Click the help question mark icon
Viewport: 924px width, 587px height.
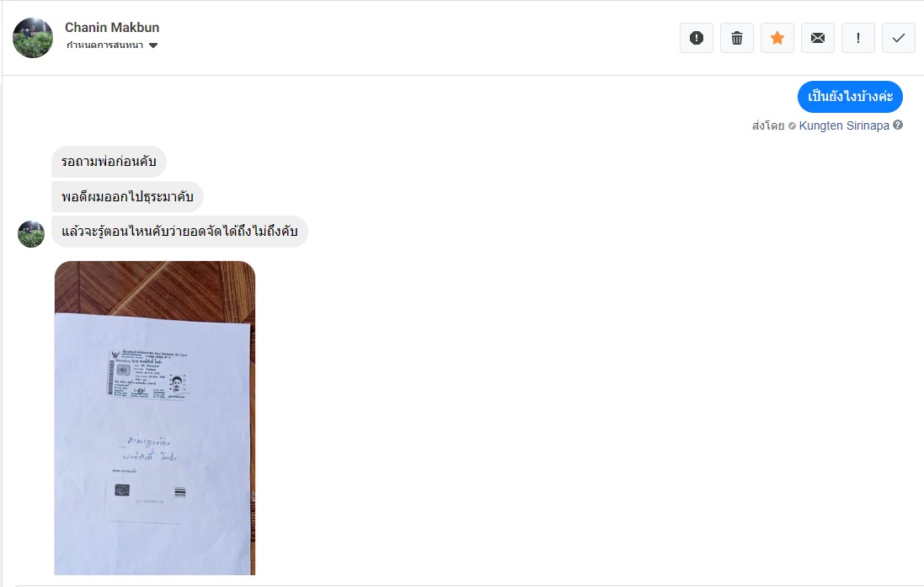(898, 125)
